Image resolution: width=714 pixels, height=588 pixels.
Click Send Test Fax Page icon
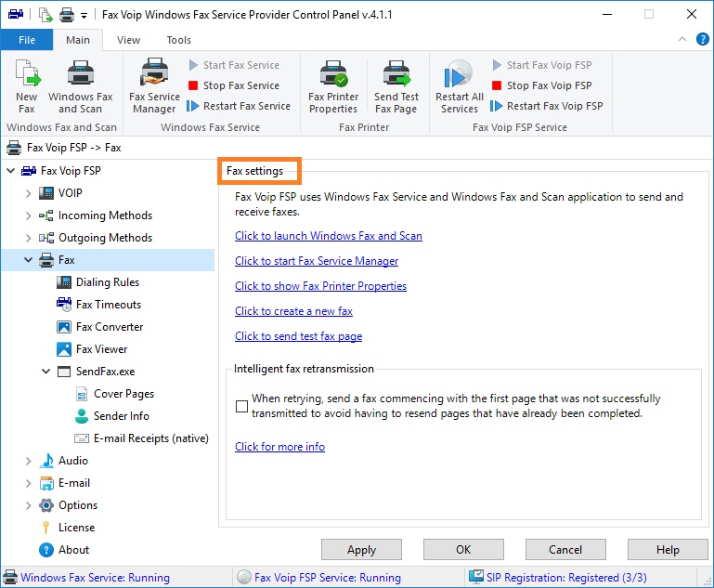coord(396,86)
